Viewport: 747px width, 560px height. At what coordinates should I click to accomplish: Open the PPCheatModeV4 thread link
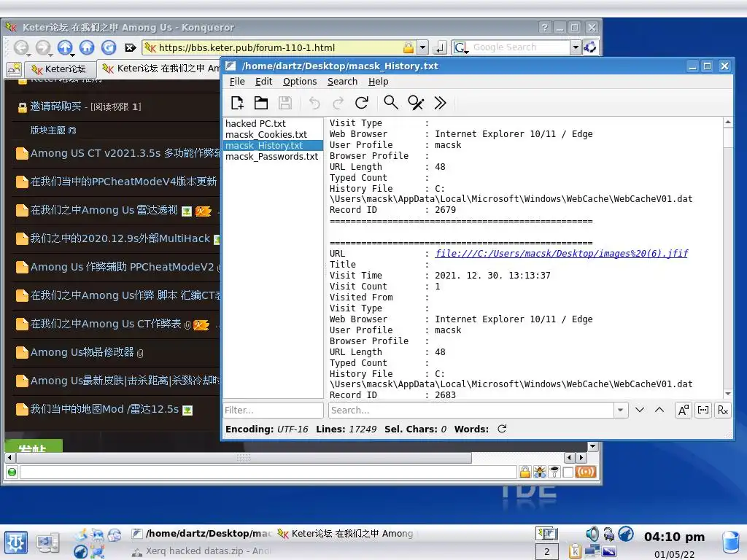coord(123,182)
